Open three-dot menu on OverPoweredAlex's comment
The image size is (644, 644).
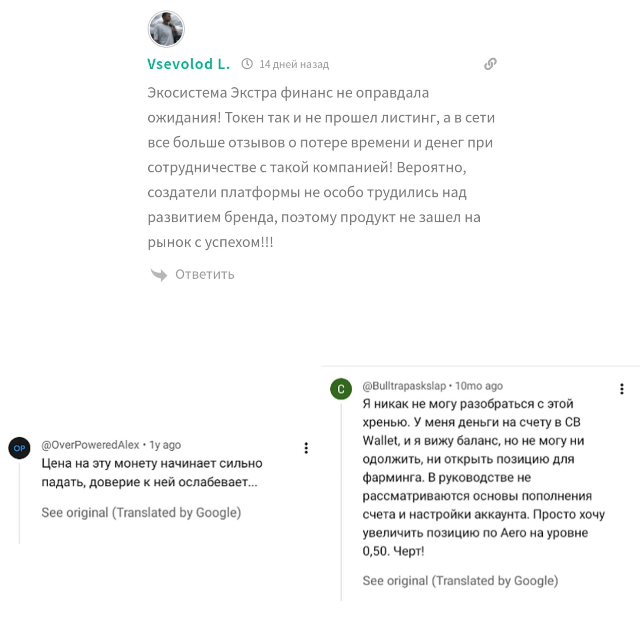click(x=306, y=448)
